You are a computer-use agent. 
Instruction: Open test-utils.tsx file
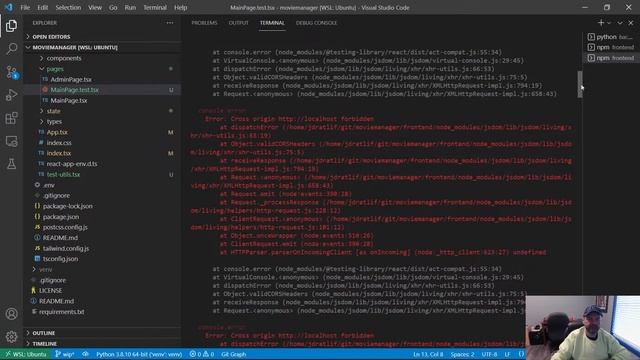coord(102,174)
